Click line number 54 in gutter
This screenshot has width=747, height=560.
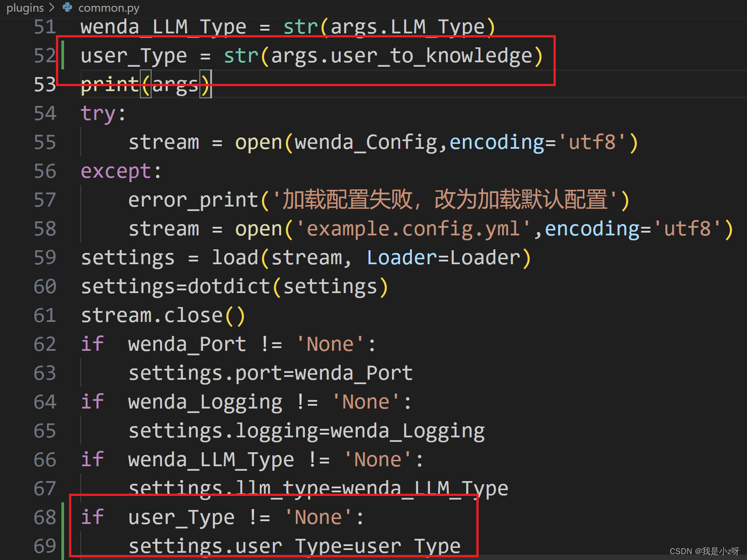[x=45, y=114]
